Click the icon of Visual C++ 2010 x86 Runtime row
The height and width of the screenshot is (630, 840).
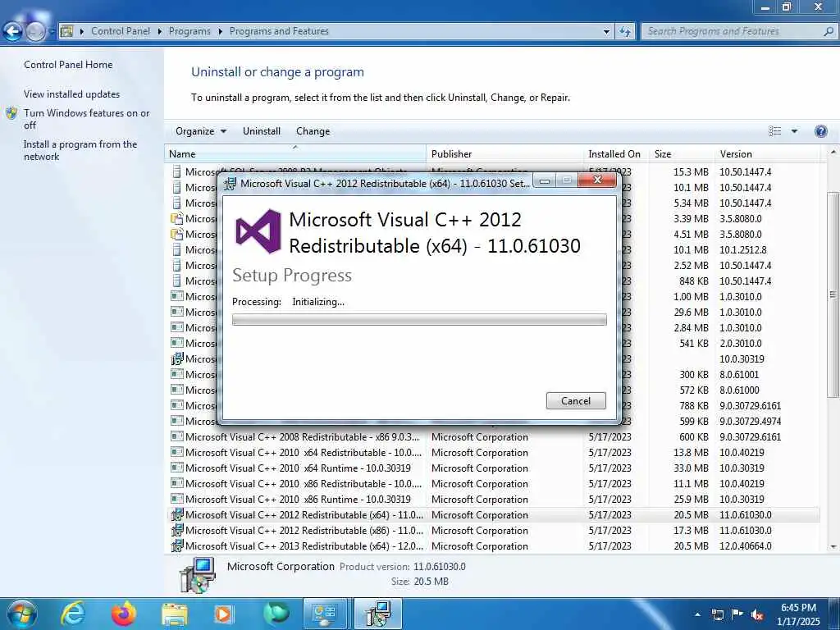click(x=177, y=499)
